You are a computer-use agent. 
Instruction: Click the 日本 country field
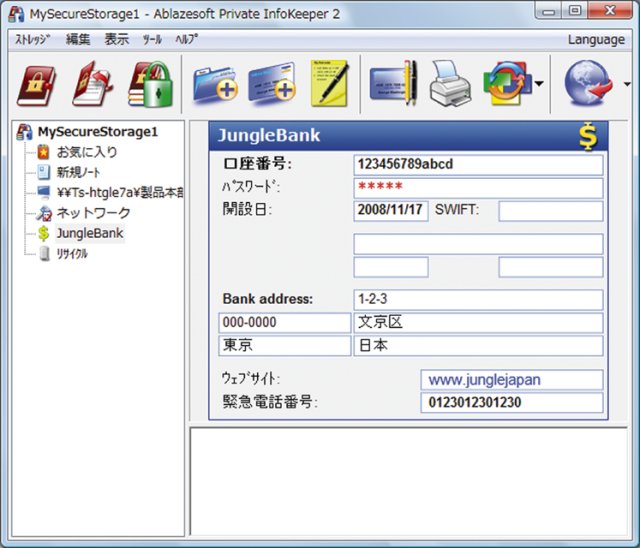(478, 346)
